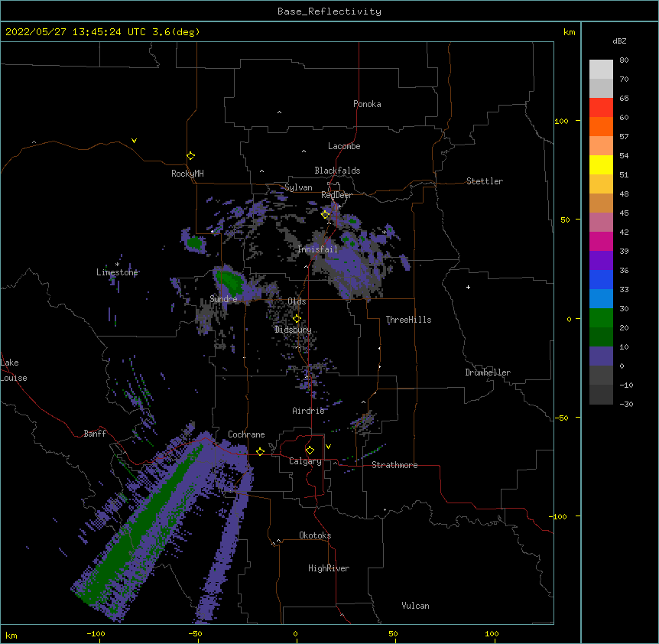
Task: Select the yellow V marker northwest of RockyMH
Action: (134, 141)
